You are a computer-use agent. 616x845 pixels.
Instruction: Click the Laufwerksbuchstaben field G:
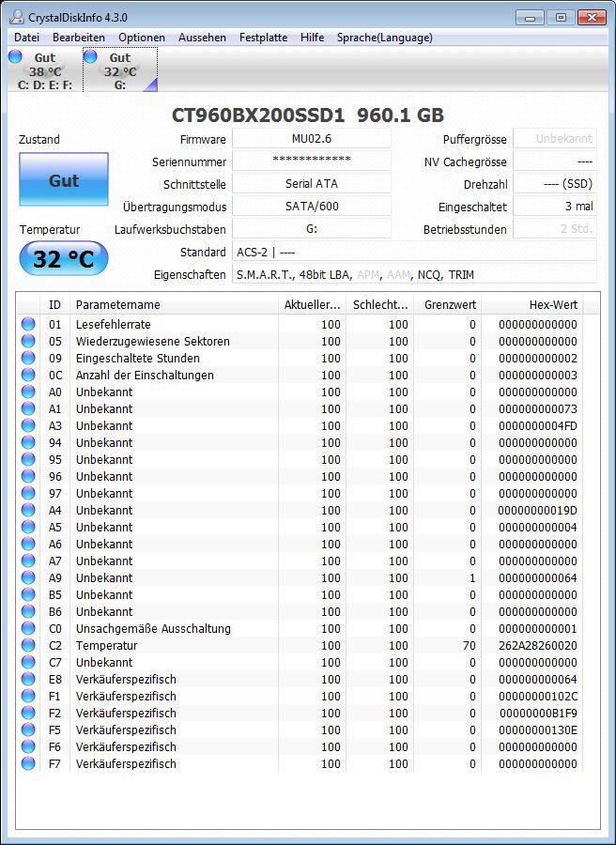tap(312, 229)
